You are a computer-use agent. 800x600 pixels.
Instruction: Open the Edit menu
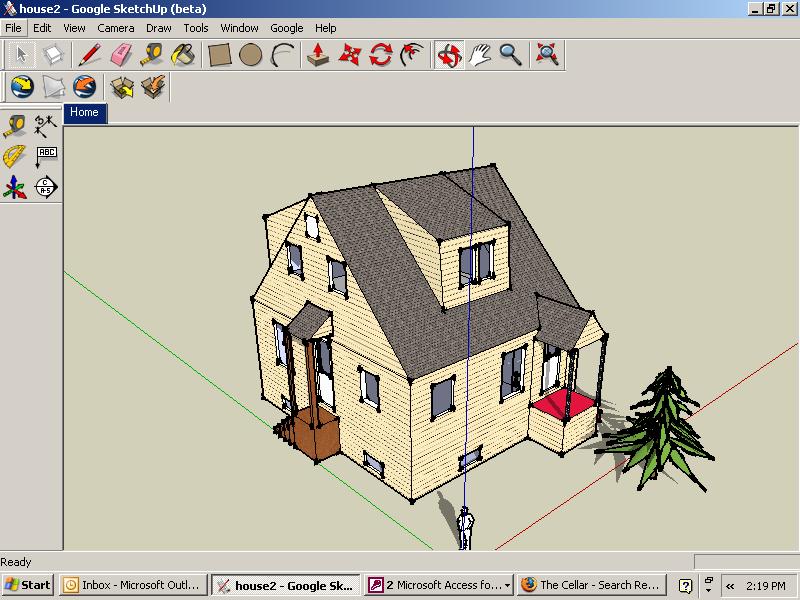[42, 28]
